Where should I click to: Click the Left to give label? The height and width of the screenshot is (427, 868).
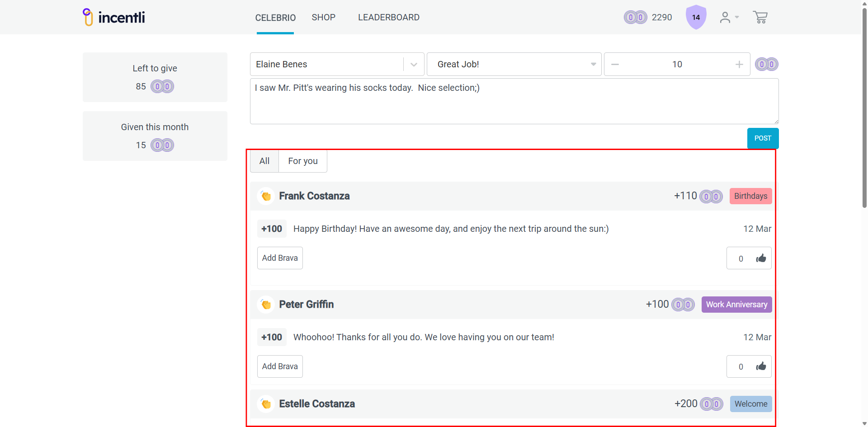[x=155, y=68]
